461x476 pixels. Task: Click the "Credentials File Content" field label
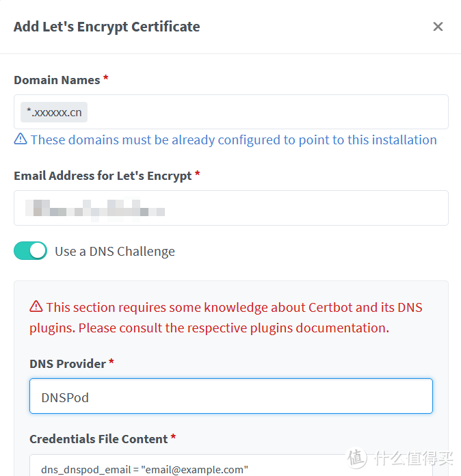click(98, 439)
